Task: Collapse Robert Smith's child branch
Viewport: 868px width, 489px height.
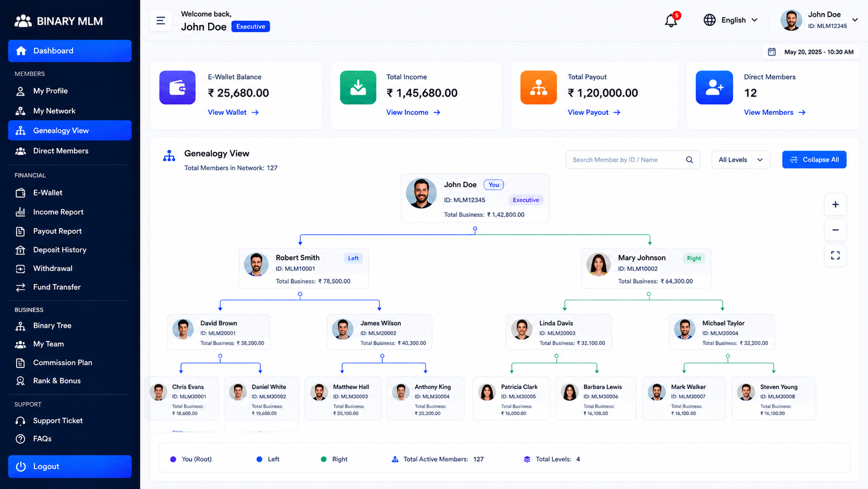Action: tap(300, 294)
